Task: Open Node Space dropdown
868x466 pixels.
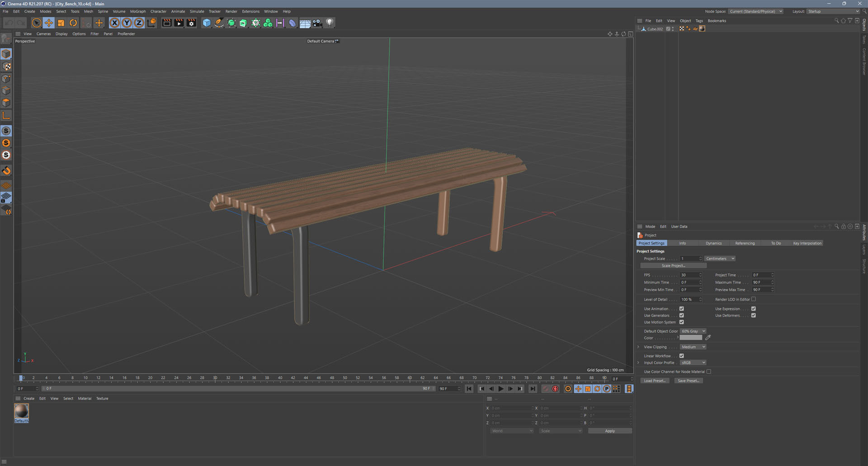Action: pos(755,11)
